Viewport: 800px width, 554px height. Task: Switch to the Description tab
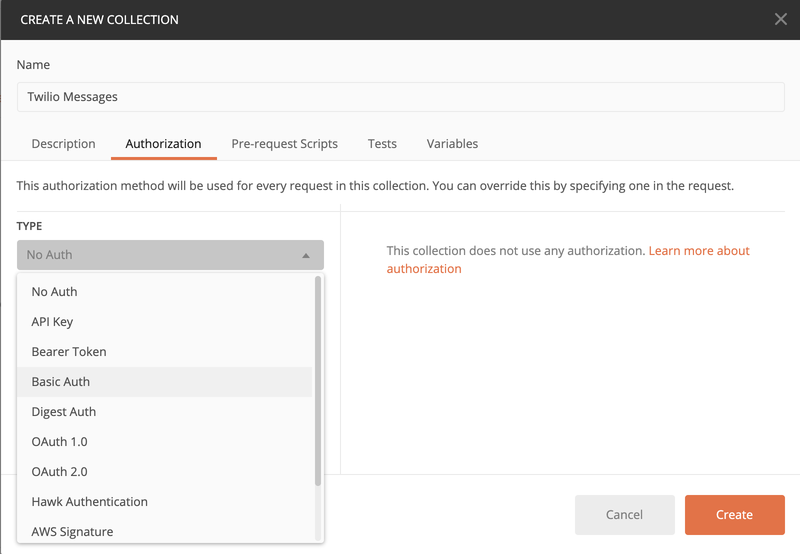pyautogui.click(x=63, y=144)
